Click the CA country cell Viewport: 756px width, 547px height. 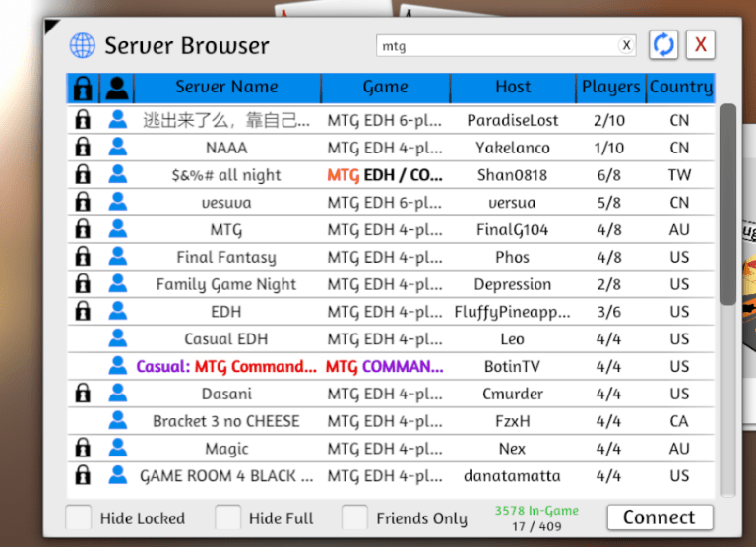click(x=679, y=422)
